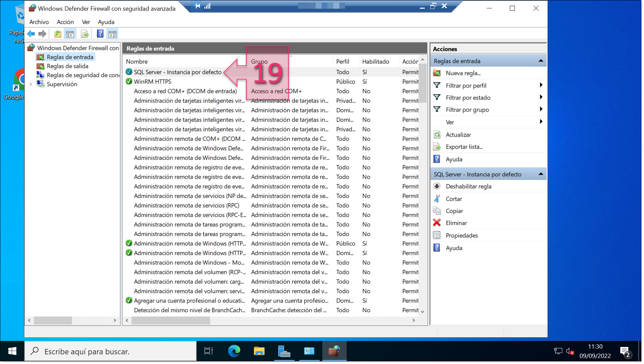Click the Filtrar por estado funnel icon

(x=437, y=98)
